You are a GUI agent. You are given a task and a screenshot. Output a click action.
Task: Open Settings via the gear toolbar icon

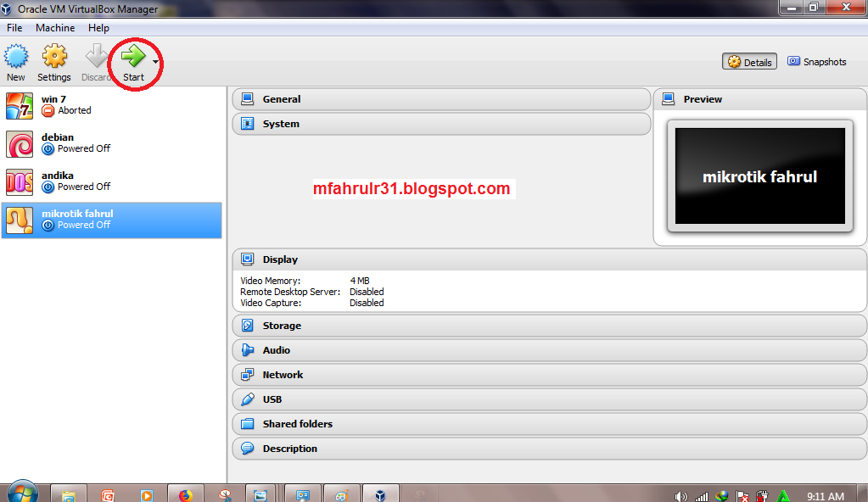pyautogui.click(x=54, y=56)
